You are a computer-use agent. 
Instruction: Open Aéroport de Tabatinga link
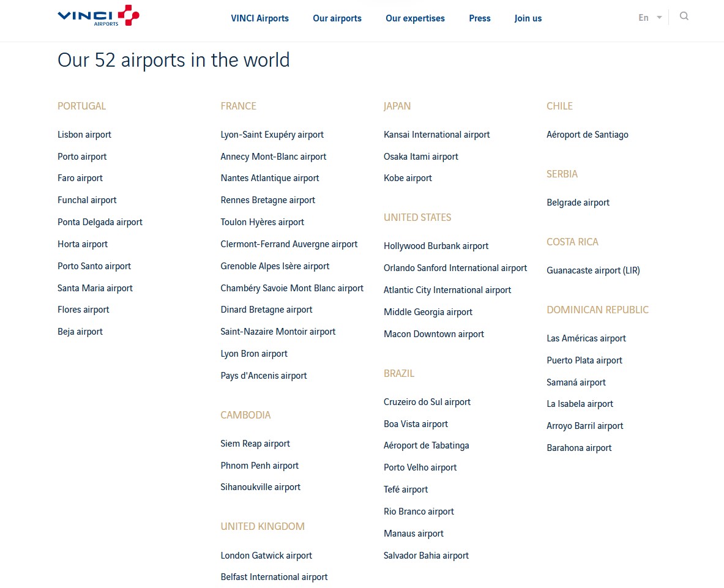pyautogui.click(x=426, y=446)
